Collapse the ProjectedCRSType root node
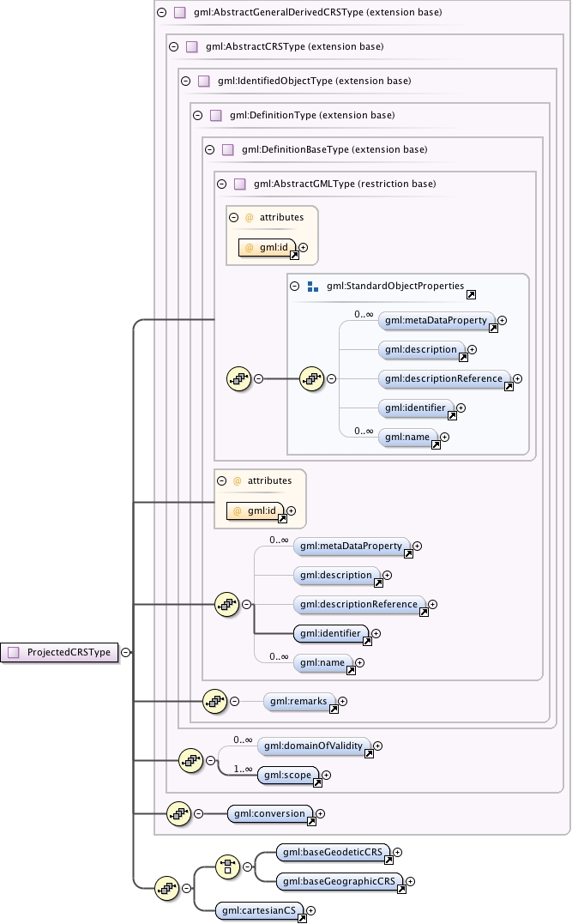 coord(125,652)
